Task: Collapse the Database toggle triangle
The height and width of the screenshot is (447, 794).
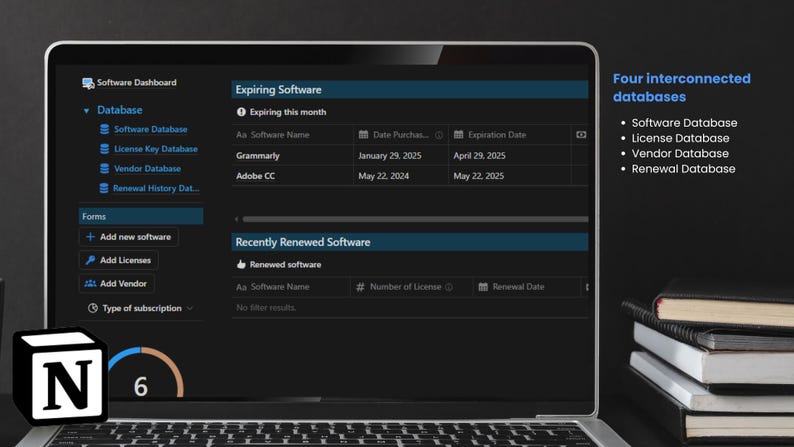Action: tap(86, 110)
